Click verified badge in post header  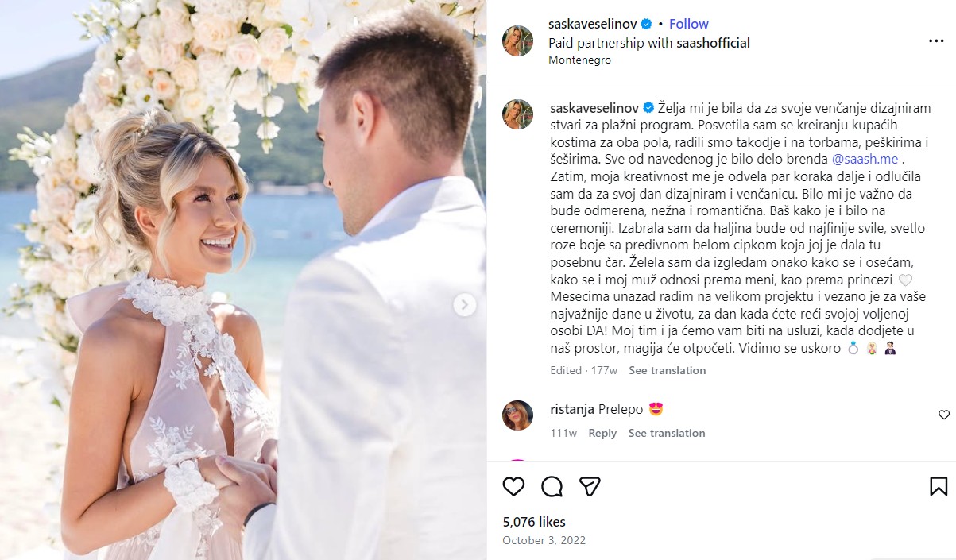[648, 24]
